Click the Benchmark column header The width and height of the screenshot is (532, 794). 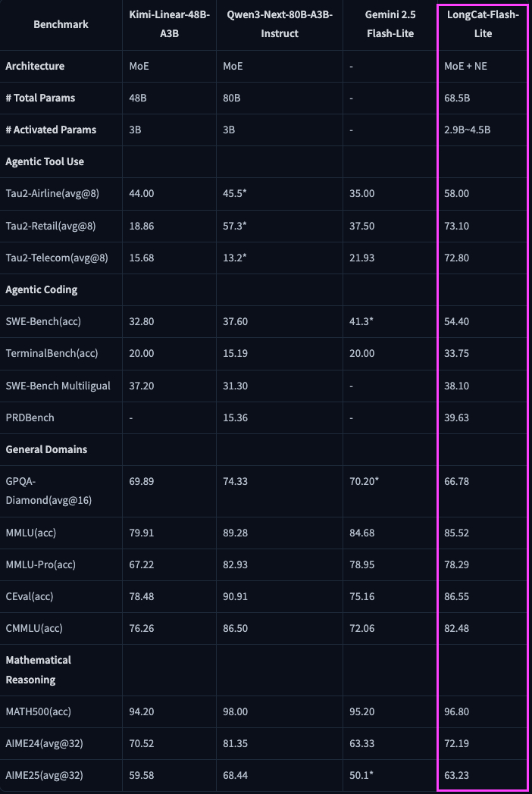[61, 24]
